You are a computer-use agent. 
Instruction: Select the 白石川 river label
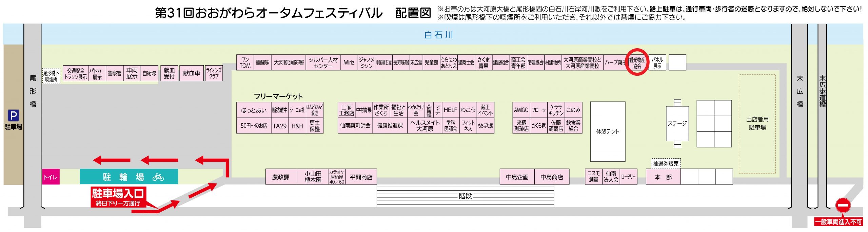[438, 35]
